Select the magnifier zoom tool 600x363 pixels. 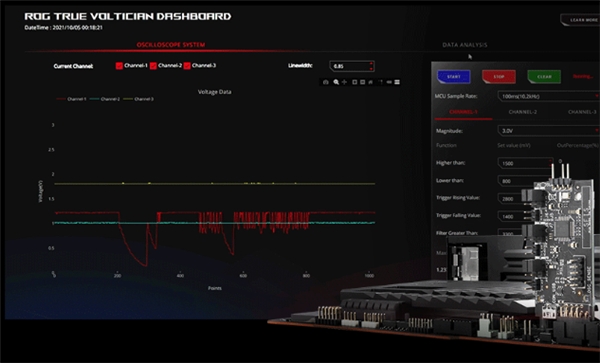(x=336, y=82)
